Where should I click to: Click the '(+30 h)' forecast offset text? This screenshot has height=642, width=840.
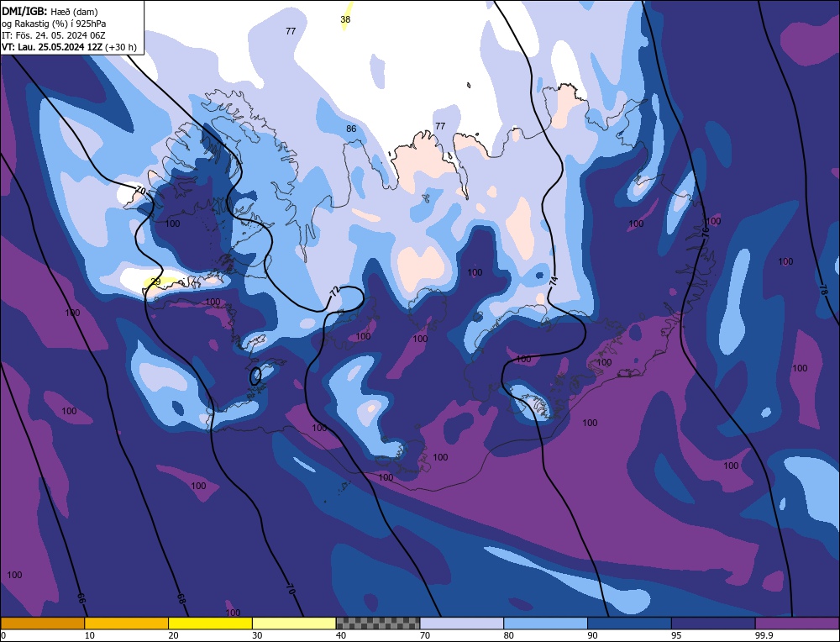[x=121, y=47]
